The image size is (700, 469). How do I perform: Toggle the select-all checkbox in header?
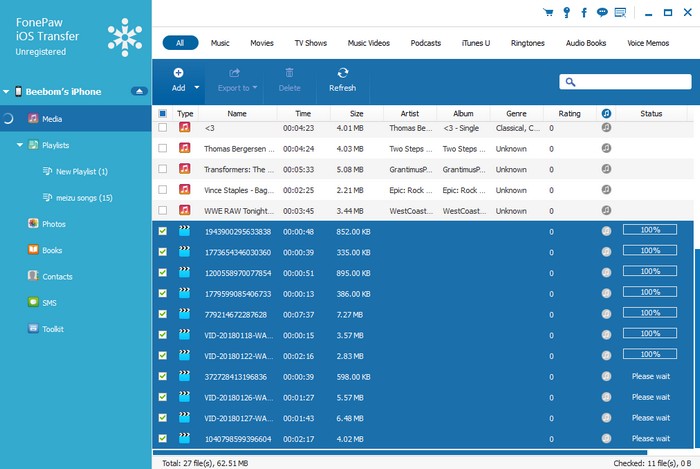tap(163, 114)
